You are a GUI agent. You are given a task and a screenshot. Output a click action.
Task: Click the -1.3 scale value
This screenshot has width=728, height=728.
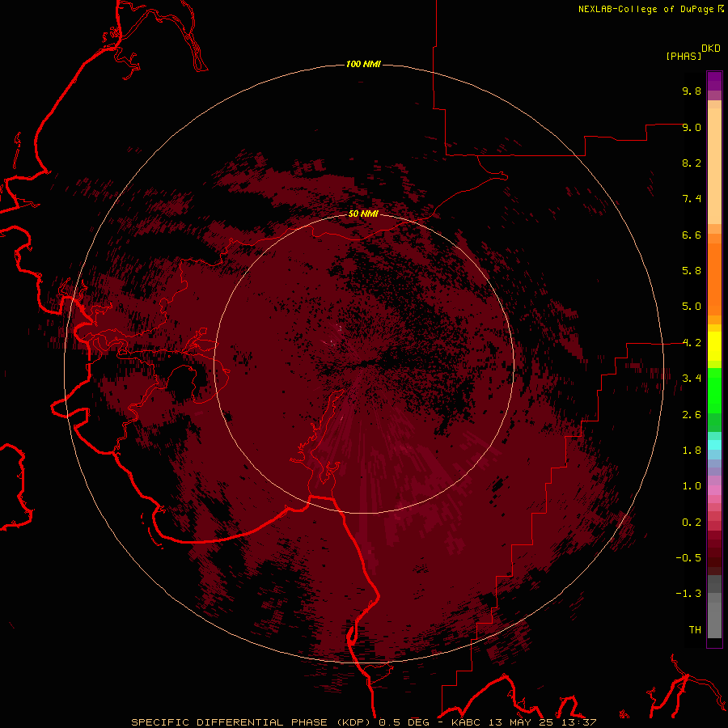(x=688, y=594)
